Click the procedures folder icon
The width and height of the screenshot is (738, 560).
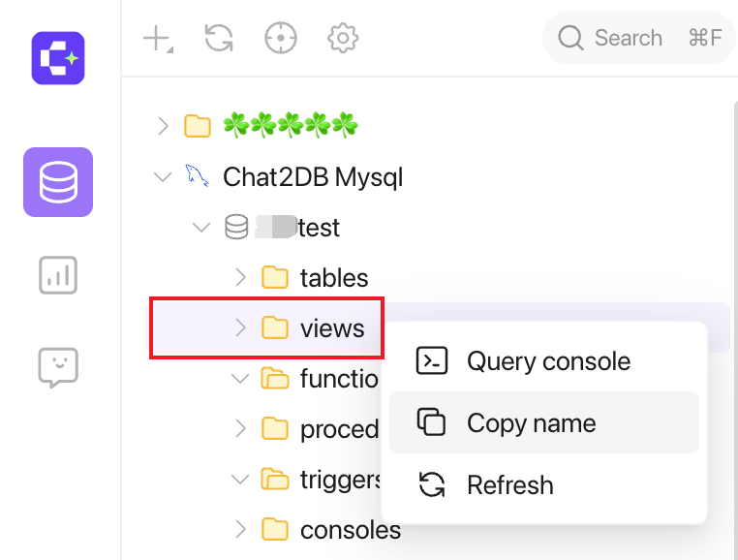coord(275,428)
